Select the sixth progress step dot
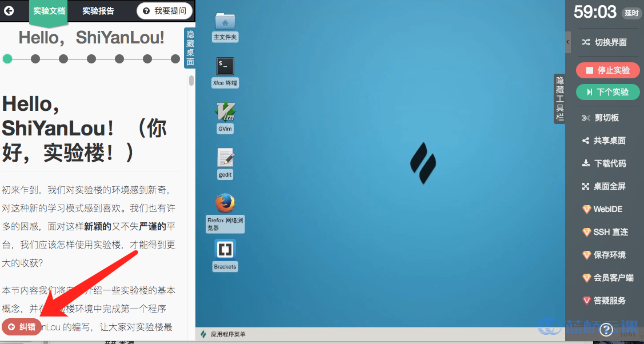The height and width of the screenshot is (344, 644). point(147,59)
